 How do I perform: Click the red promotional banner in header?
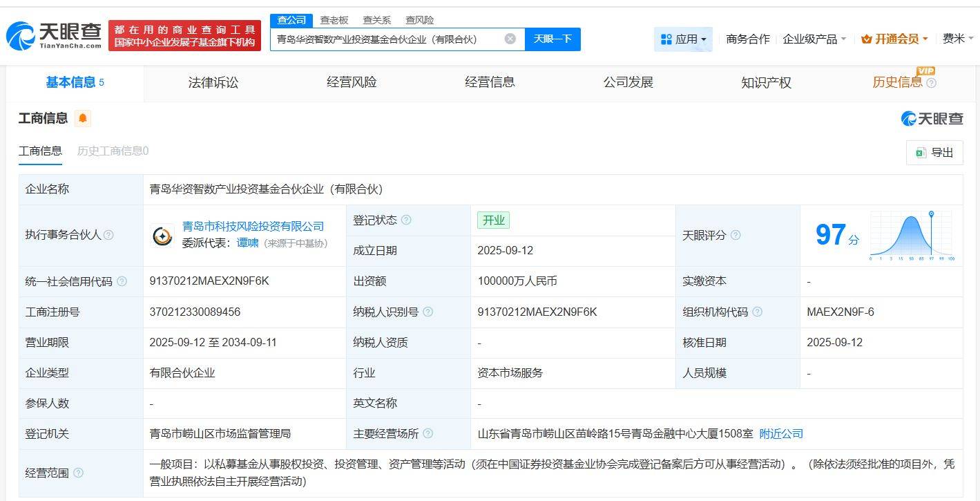[184, 35]
